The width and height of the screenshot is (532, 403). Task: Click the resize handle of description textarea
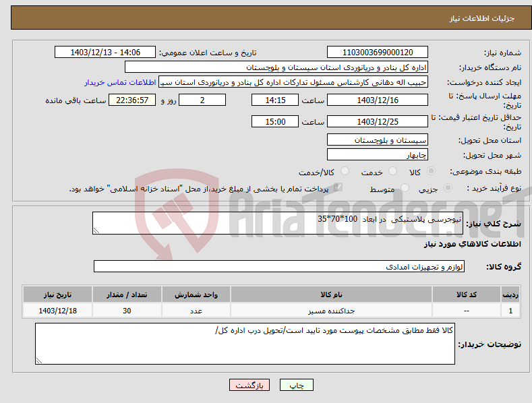(96, 231)
